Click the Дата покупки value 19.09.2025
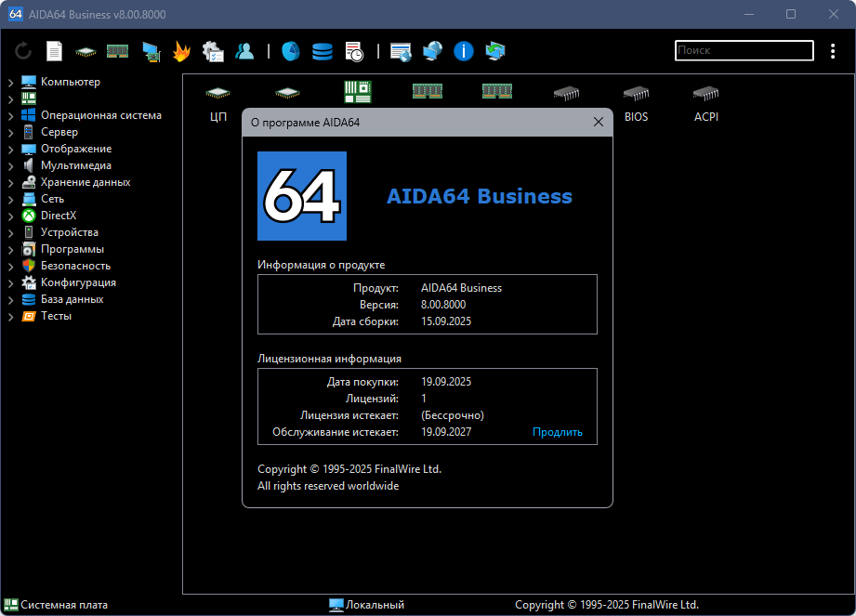Screen dimensions: 856x616 pyautogui.click(x=446, y=381)
